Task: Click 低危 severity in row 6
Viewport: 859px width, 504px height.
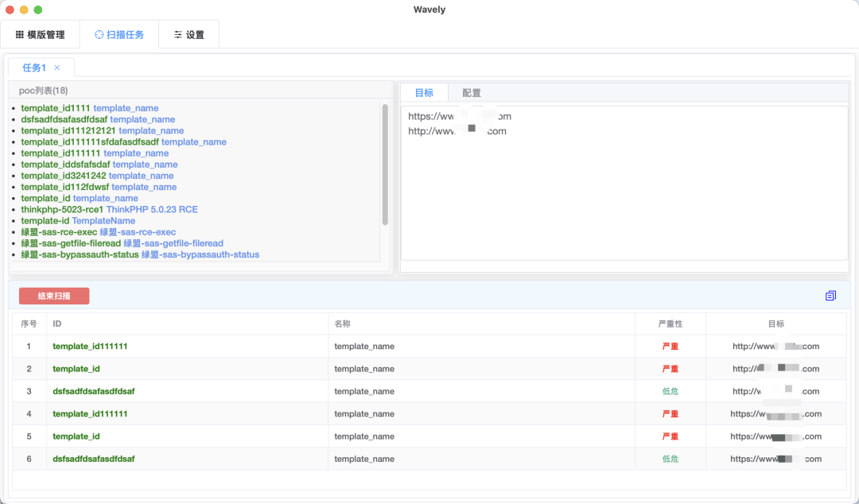Action: (670, 459)
